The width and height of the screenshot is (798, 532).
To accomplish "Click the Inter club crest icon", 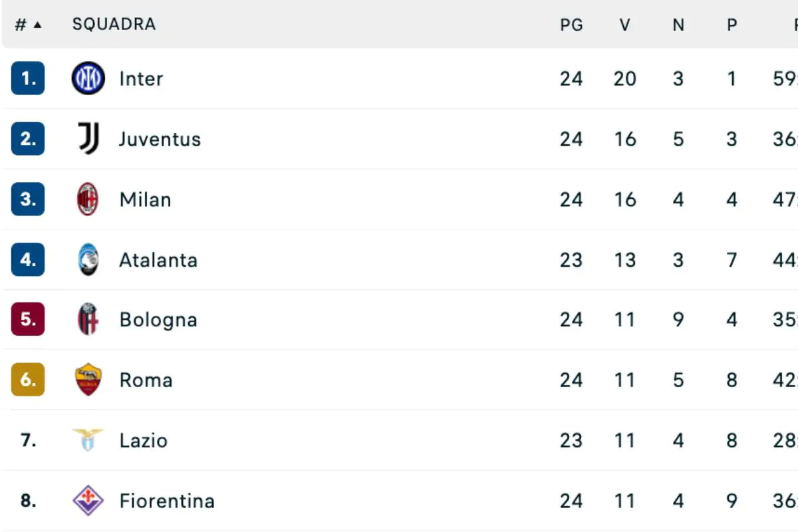I will (x=88, y=78).
